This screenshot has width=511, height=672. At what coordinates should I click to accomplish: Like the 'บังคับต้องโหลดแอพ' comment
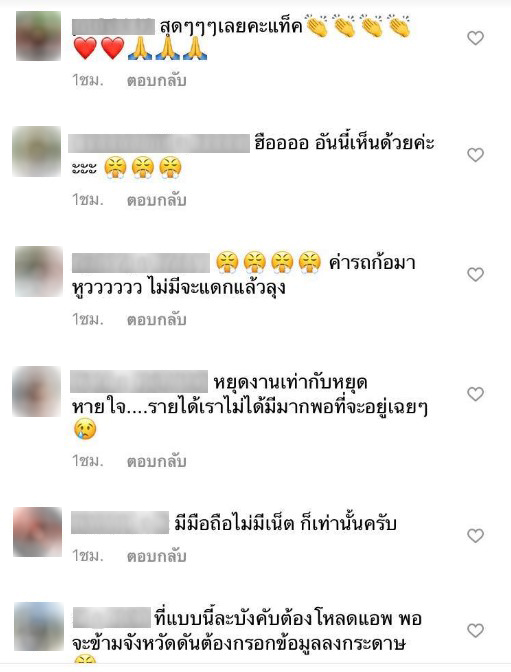475,630
